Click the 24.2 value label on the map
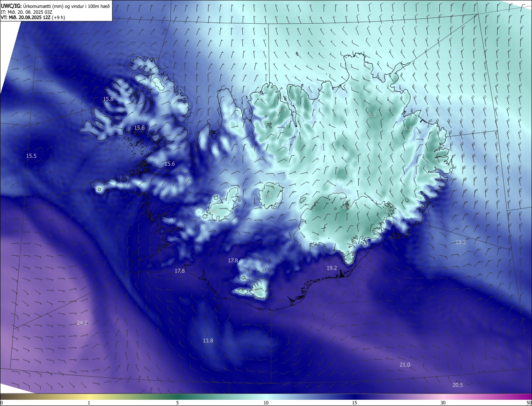Image resolution: width=532 pixels, height=406 pixels. point(82,323)
